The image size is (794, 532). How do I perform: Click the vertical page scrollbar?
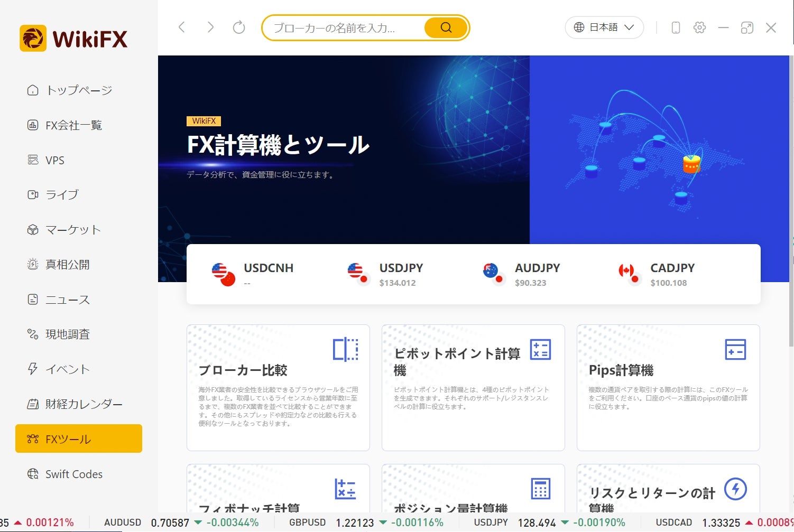[791, 201]
